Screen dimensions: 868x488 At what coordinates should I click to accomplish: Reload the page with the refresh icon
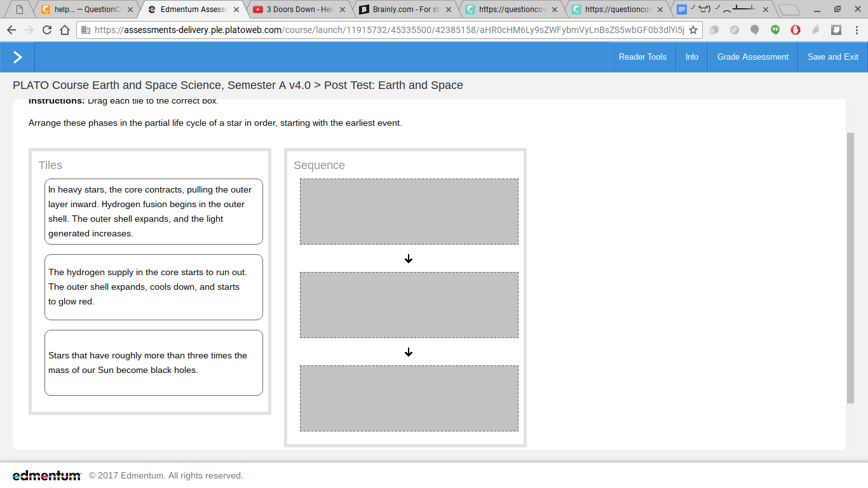(x=47, y=30)
